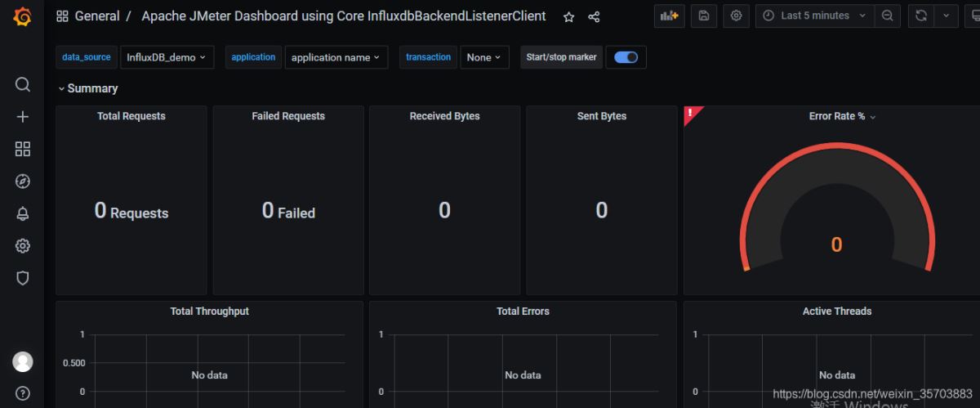Screen dimensions: 980x408
Task: Click the Create plus icon in sidebar
Action: pos(23,117)
